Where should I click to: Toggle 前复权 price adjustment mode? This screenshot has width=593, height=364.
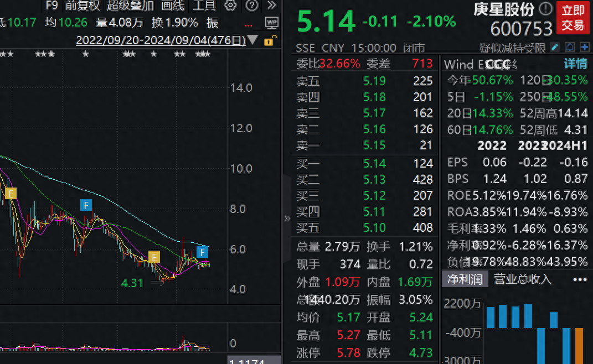(x=82, y=6)
